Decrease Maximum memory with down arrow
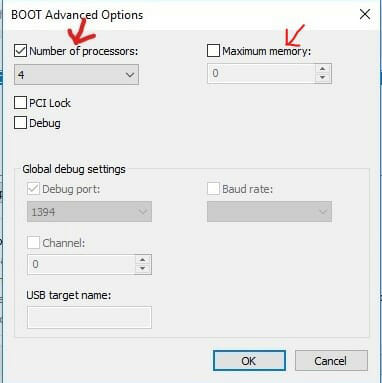Image resolution: width=382 pixels, height=383 pixels. [322, 78]
